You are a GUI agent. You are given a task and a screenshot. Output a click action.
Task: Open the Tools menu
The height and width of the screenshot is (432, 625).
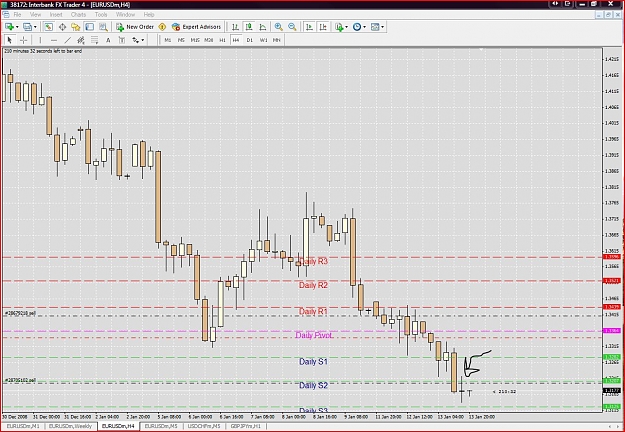101,14
